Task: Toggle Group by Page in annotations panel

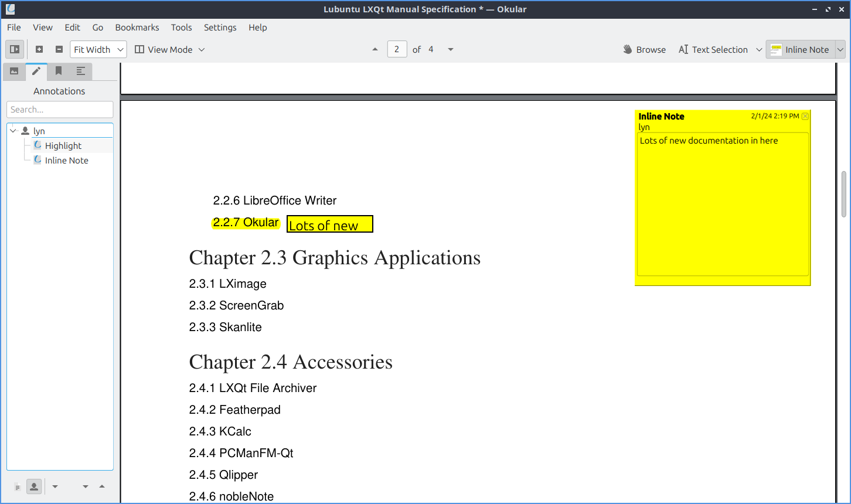Action: (18, 487)
